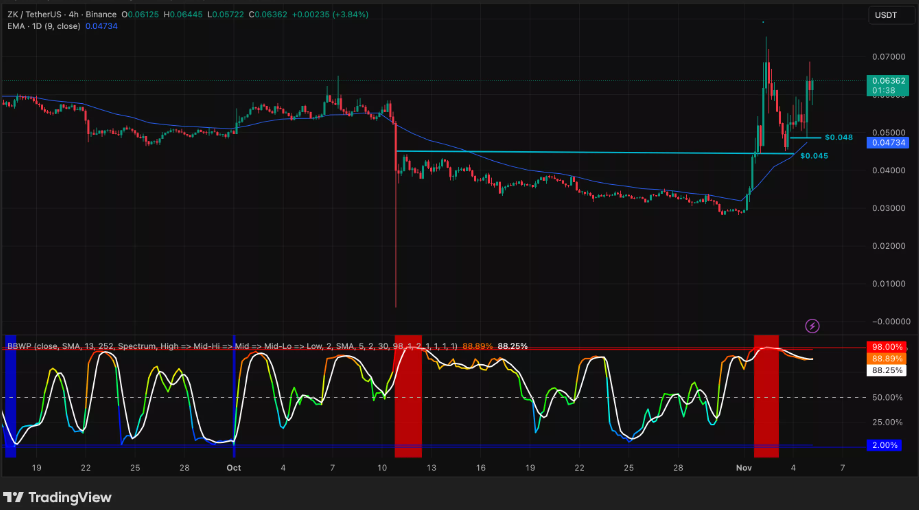The width and height of the screenshot is (919, 510).
Task: Select the $0.045 level annotation
Action: (x=813, y=156)
